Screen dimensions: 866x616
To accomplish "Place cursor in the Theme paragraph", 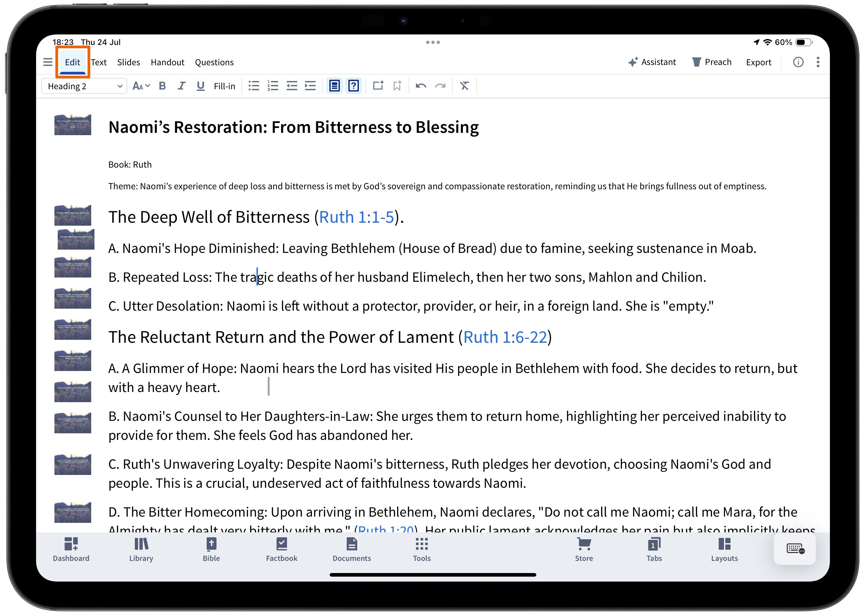I will coord(437,186).
